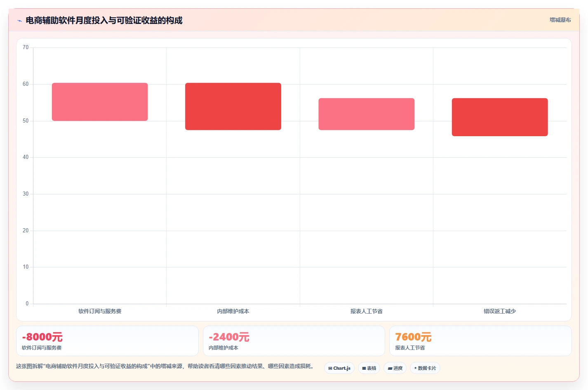
Task: Click the y-axis value 60
Action: (x=26, y=84)
